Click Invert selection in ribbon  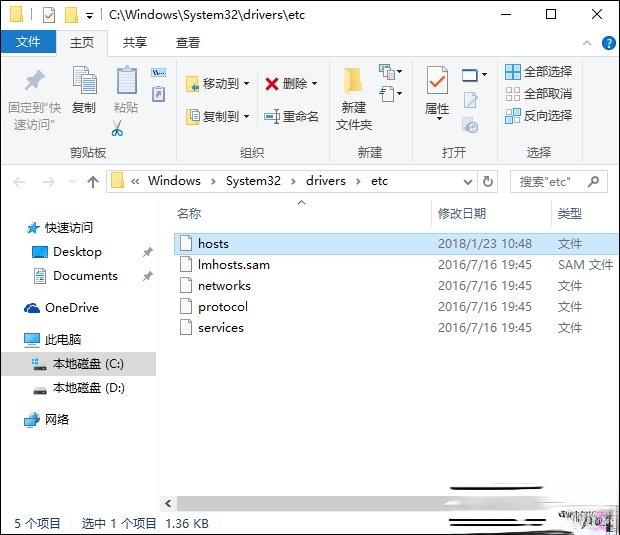539,116
